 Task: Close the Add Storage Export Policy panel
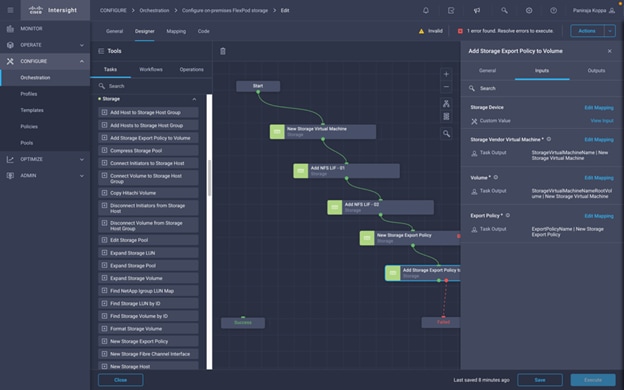(610, 51)
